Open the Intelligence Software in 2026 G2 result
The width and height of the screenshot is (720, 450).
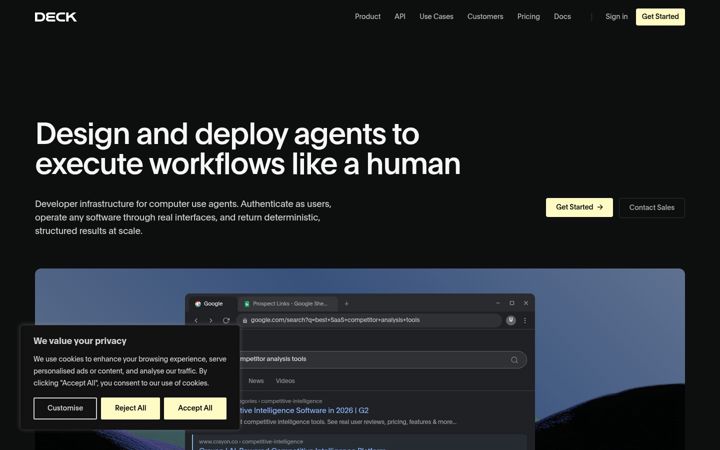(304, 411)
